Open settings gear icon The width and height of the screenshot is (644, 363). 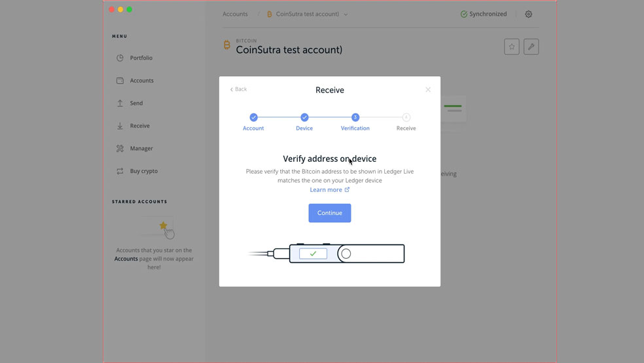pos(529,14)
